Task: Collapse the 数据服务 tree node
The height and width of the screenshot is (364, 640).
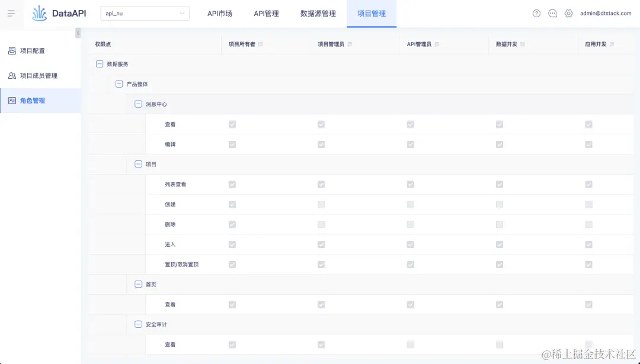Action: point(100,64)
